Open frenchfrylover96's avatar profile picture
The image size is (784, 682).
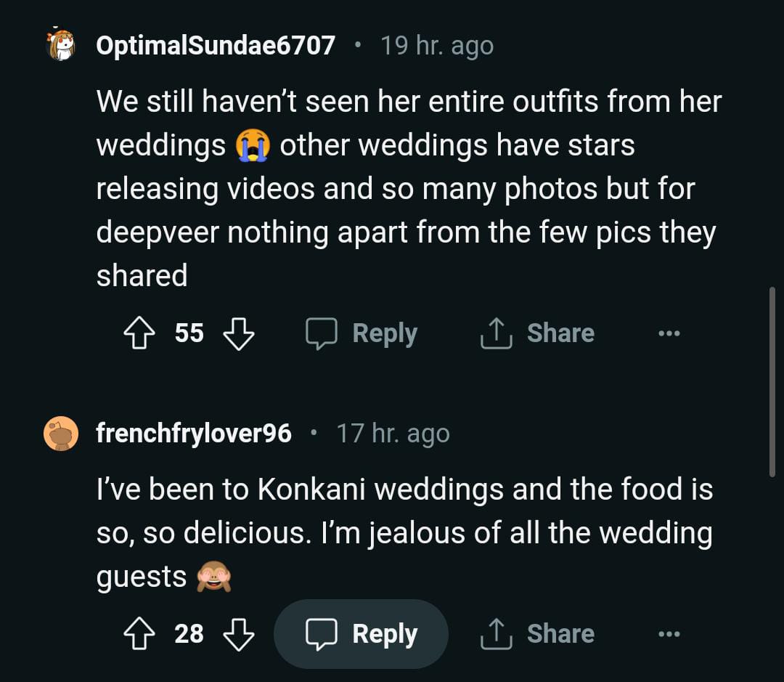61,434
